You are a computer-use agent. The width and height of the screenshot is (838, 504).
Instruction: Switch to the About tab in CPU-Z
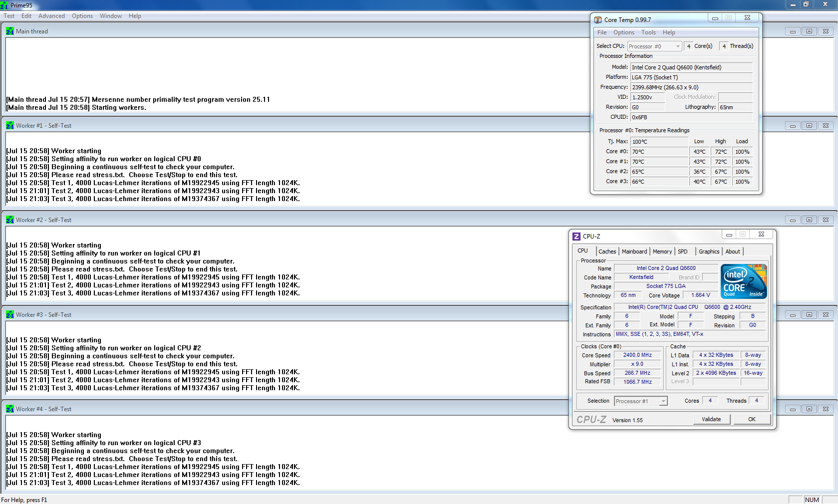733,252
